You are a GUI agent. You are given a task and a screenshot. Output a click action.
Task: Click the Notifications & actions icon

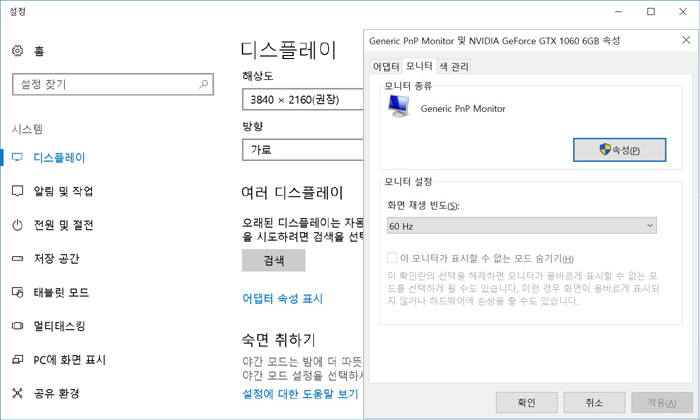click(17, 191)
